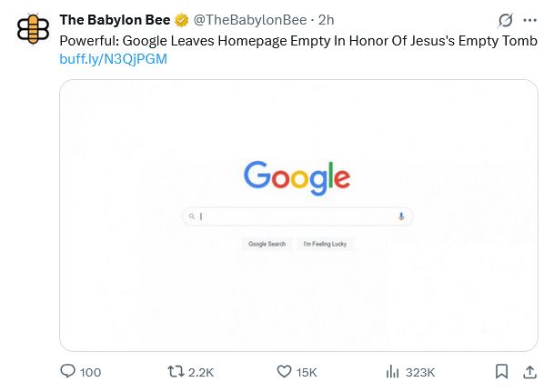Click the magnifier icon in search bar
The height and width of the screenshot is (392, 554).
click(192, 216)
